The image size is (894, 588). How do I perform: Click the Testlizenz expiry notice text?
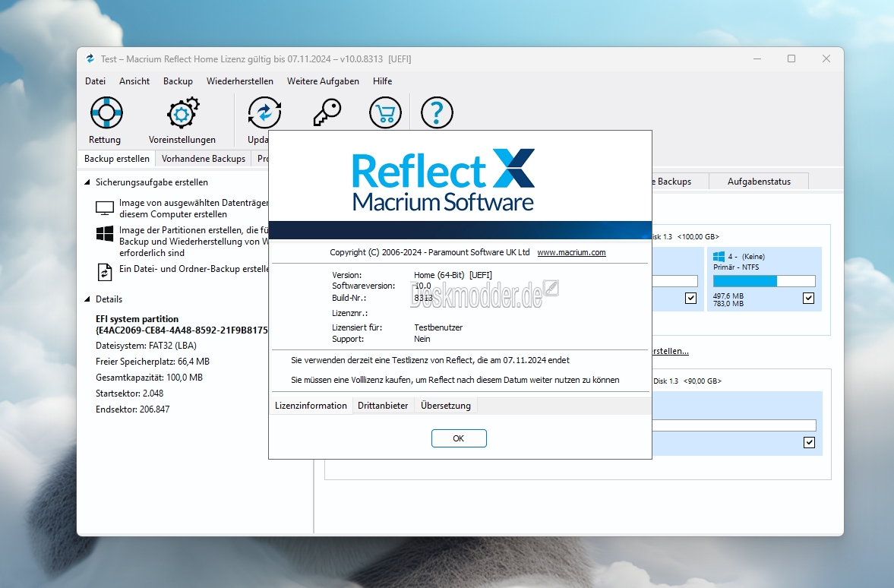(430, 360)
